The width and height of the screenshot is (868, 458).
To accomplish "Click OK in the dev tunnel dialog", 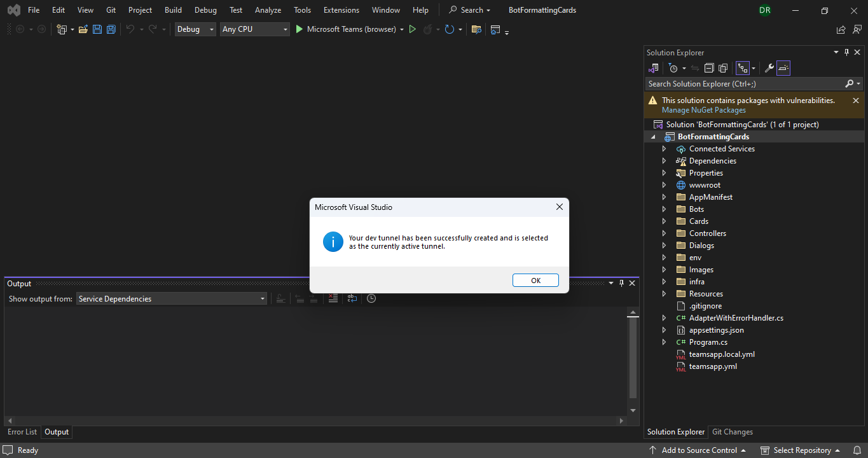I will click(535, 281).
